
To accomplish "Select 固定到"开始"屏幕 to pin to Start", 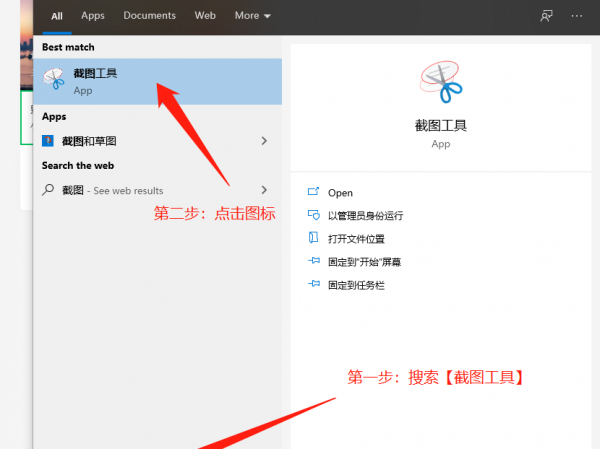I will 364,262.
